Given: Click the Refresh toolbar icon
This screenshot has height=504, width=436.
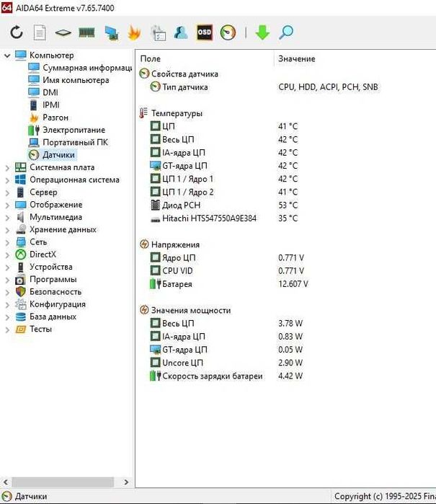Looking at the screenshot, I should (x=17, y=32).
